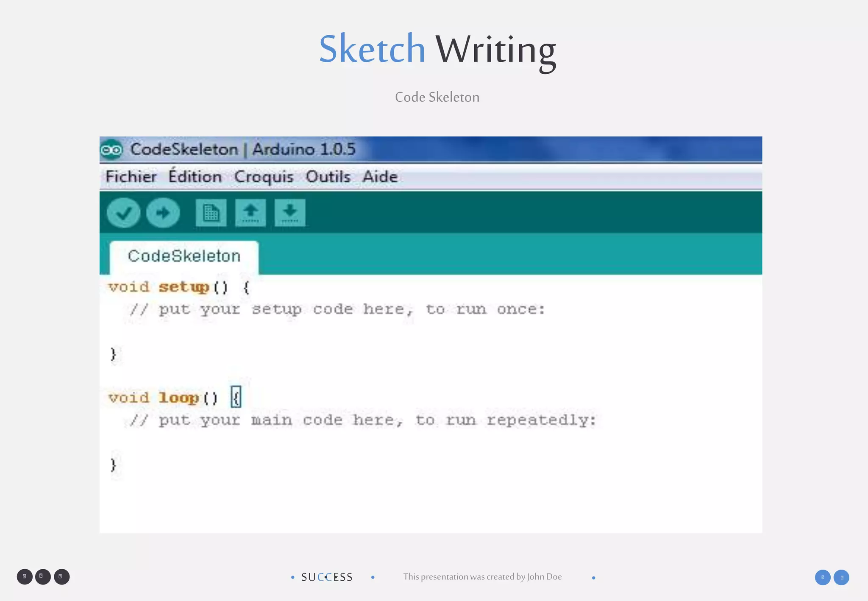Viewport: 868px width, 601px height.
Task: Open the Fichier menu
Action: click(131, 177)
